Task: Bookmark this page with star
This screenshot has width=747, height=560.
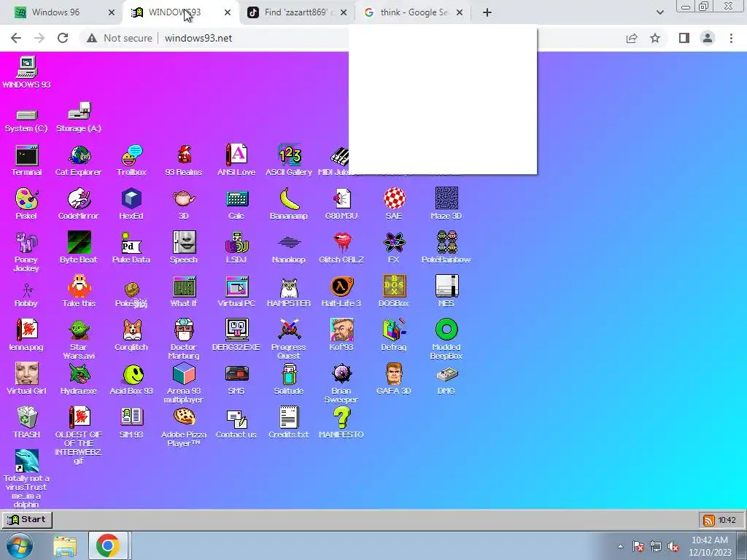Action: pyautogui.click(x=655, y=38)
